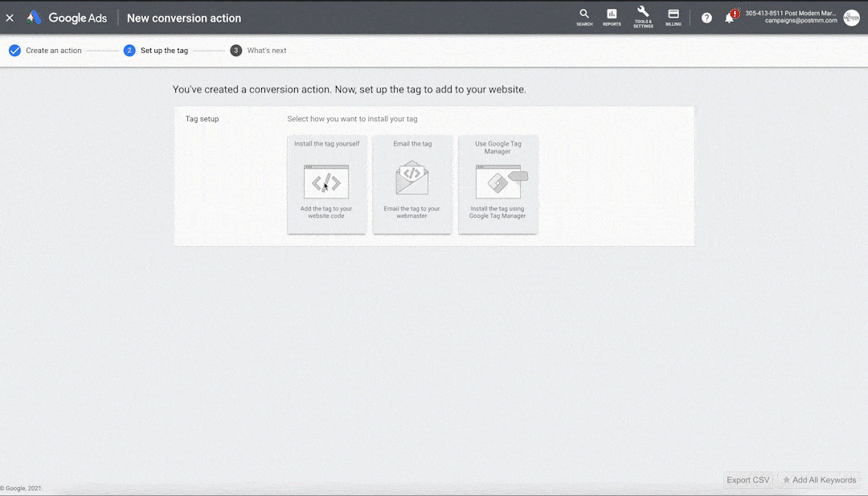
Task: Open account switcher for campaigns@postmm.com
Action: pos(791,18)
